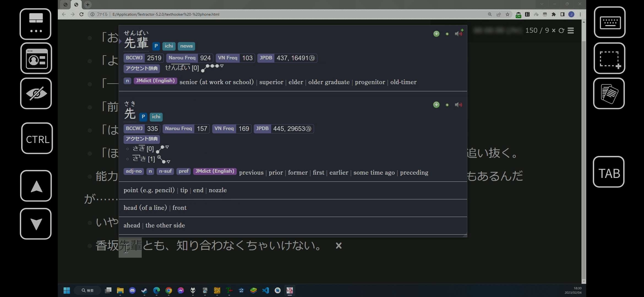Tap the overlay layout dots menu button
The image size is (644, 297).
tap(36, 24)
